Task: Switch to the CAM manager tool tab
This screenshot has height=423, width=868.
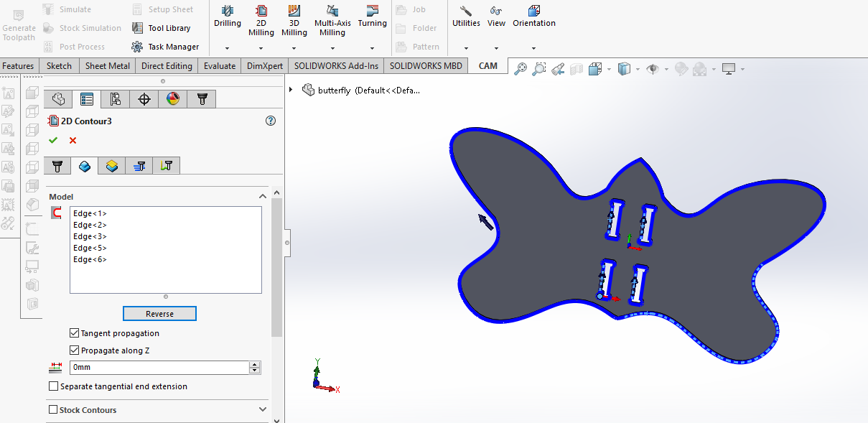Action: (202, 98)
